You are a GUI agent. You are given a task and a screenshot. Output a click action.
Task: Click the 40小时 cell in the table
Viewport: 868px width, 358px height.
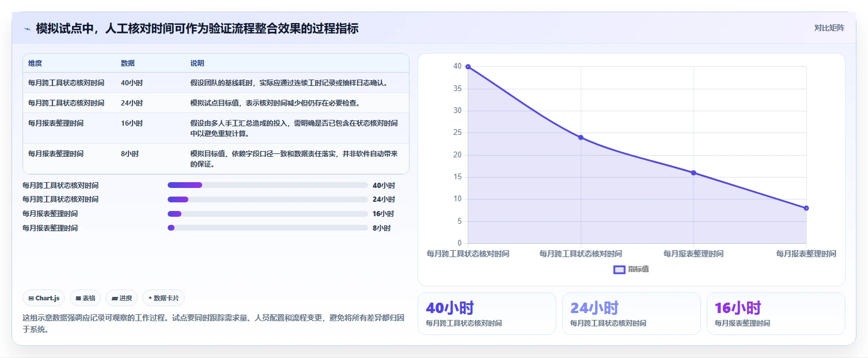132,83
